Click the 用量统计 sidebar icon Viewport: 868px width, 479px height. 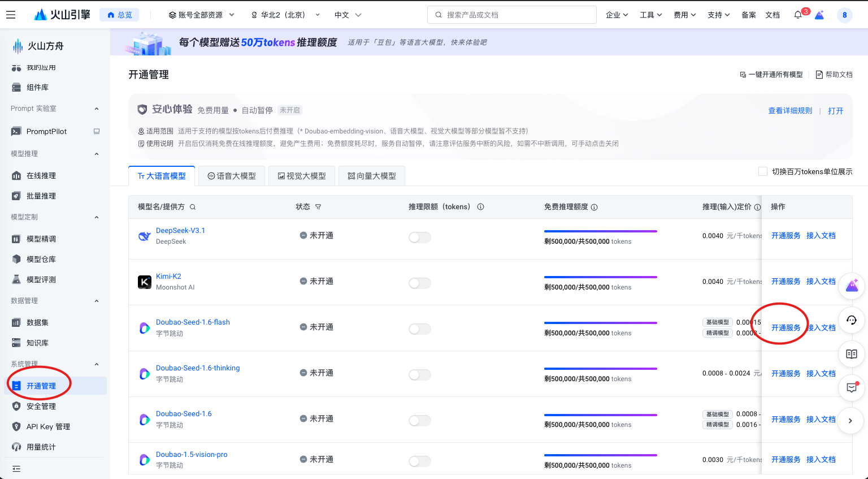click(16, 447)
